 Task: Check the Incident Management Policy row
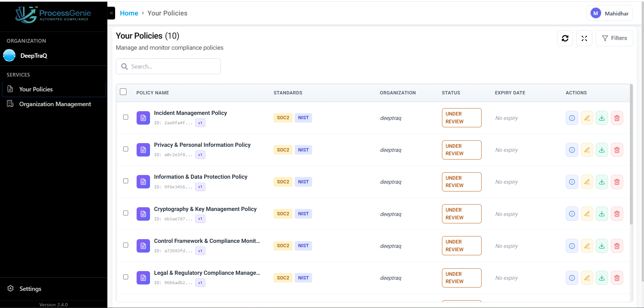click(x=126, y=117)
